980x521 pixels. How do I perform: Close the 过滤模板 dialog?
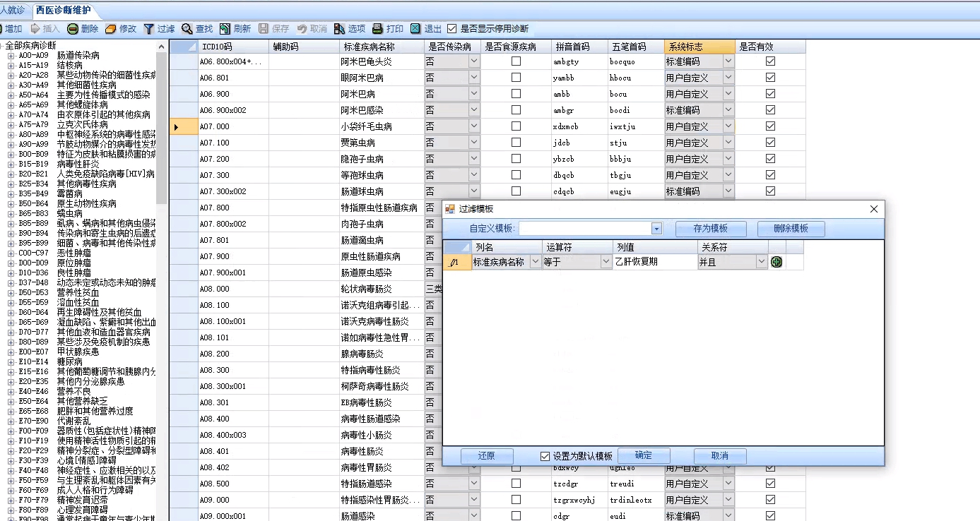pyautogui.click(x=874, y=209)
